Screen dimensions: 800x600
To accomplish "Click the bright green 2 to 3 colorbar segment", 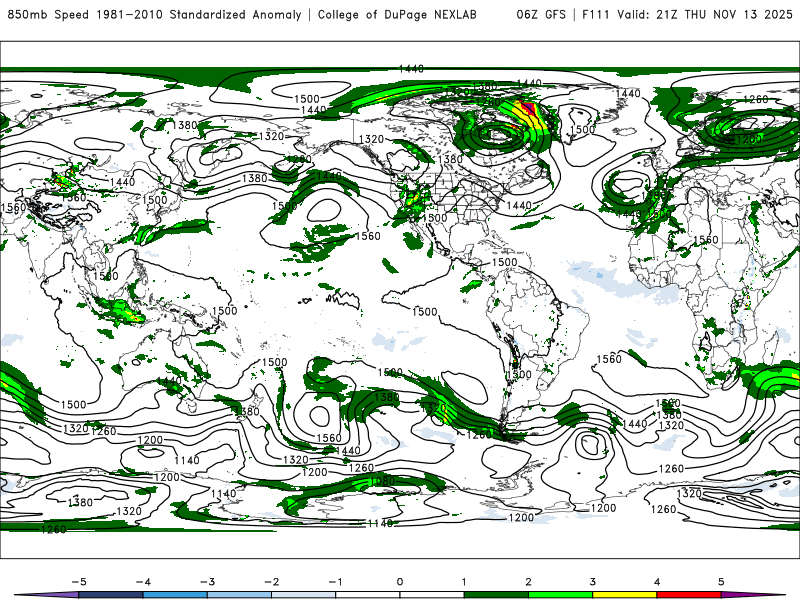I will (x=560, y=595).
